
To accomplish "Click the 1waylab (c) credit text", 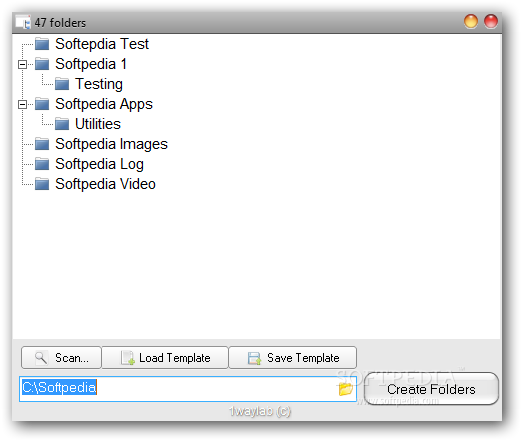I will point(260,411).
